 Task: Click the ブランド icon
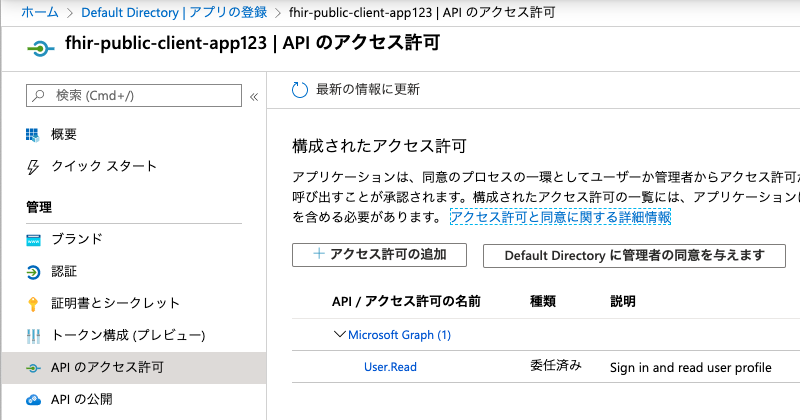[x=33, y=240]
